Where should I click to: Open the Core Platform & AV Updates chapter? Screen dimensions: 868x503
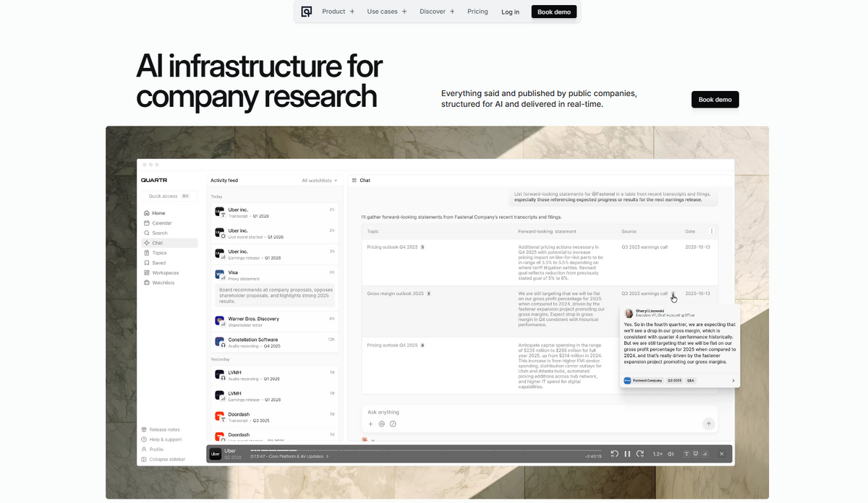pos(289,457)
